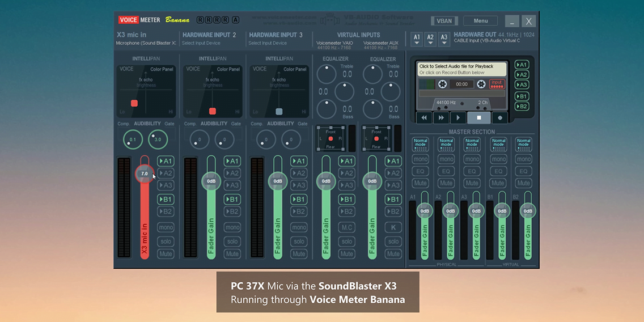The height and width of the screenshot is (322, 644).
Task: Toggle recorder playback to B2 bus
Action: [522, 107]
